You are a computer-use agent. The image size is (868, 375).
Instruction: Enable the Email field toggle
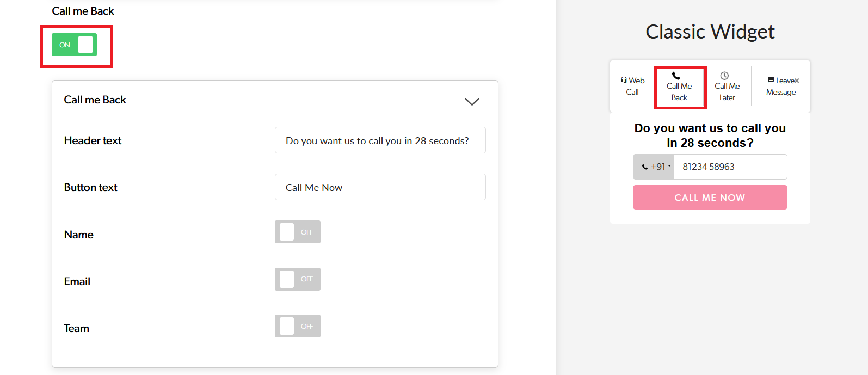click(x=297, y=279)
